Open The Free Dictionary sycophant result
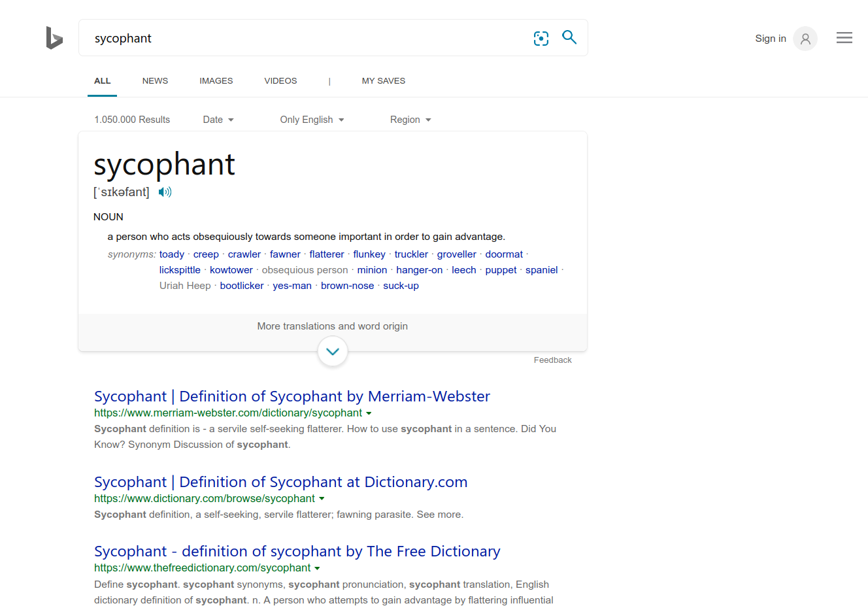The image size is (868, 610). tap(297, 551)
